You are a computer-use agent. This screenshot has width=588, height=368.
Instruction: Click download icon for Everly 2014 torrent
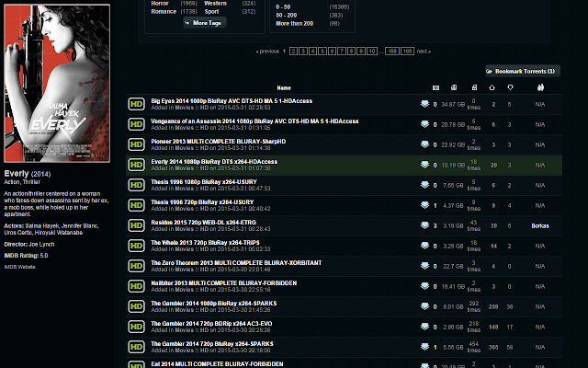click(424, 165)
